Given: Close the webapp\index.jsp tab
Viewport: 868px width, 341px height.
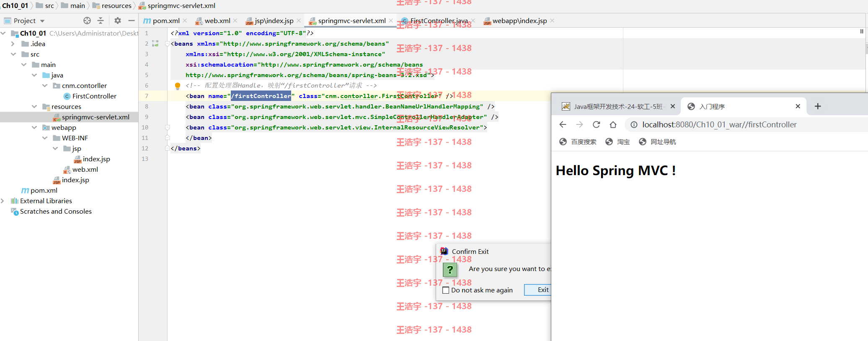Looking at the screenshot, I should (x=552, y=21).
